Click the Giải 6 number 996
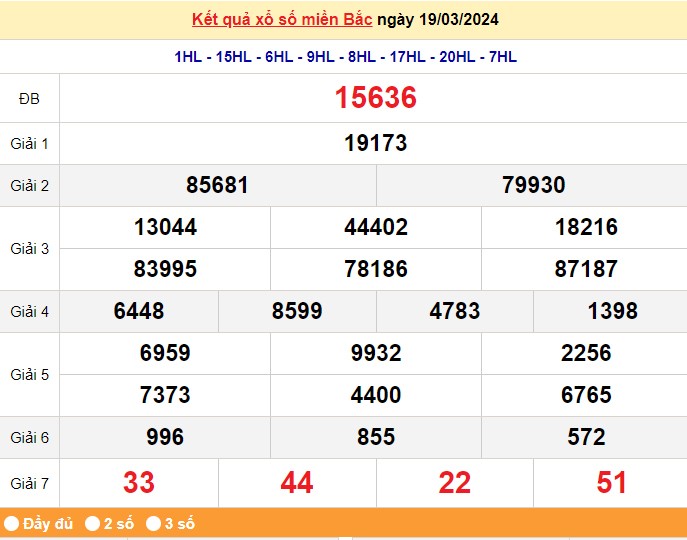The image size is (687, 540). tap(165, 437)
